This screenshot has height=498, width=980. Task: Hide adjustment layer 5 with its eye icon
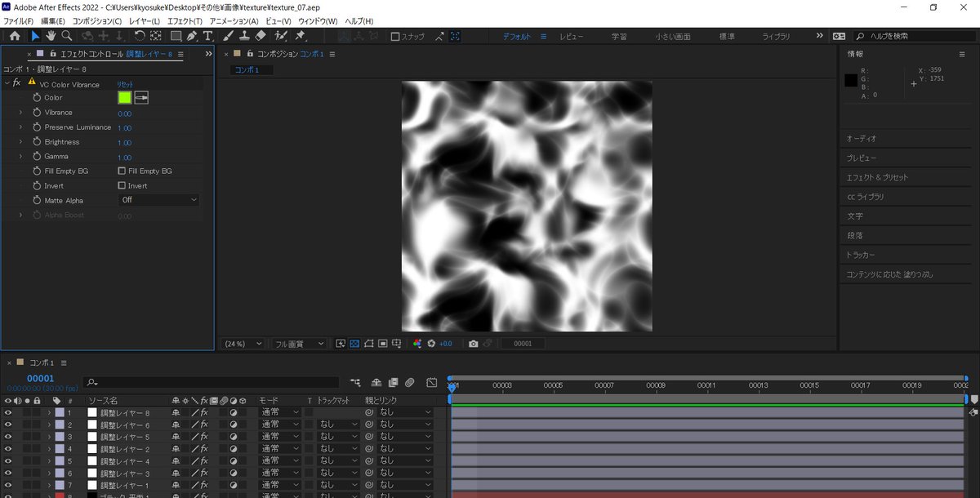click(8, 438)
